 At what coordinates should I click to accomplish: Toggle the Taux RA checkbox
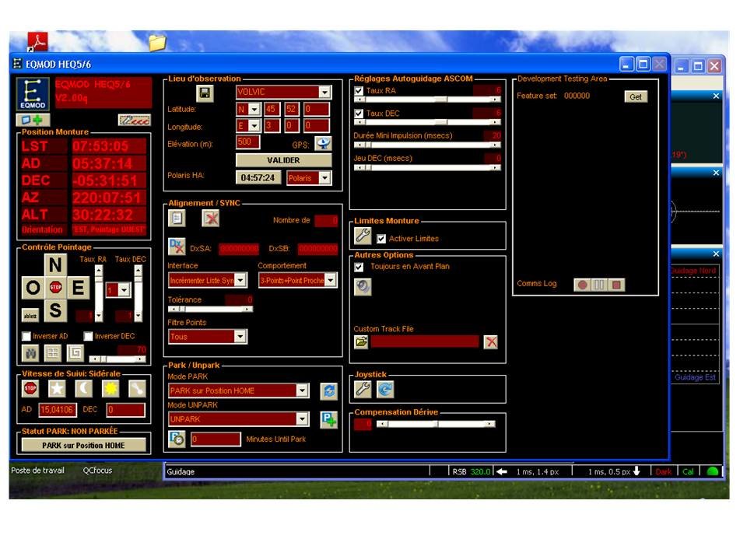(359, 90)
